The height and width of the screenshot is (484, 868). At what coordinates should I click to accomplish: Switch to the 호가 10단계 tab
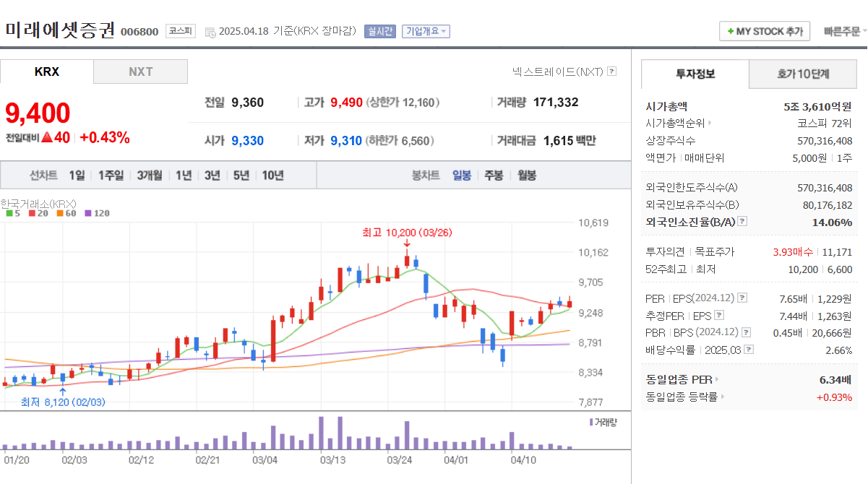[802, 74]
